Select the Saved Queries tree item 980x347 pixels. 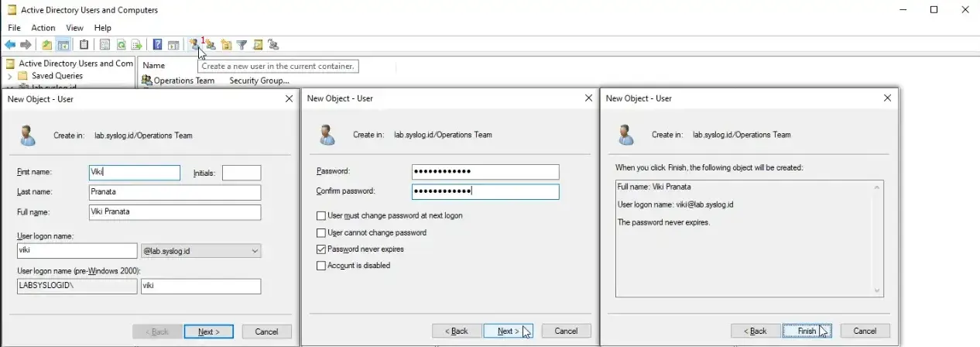(x=57, y=76)
